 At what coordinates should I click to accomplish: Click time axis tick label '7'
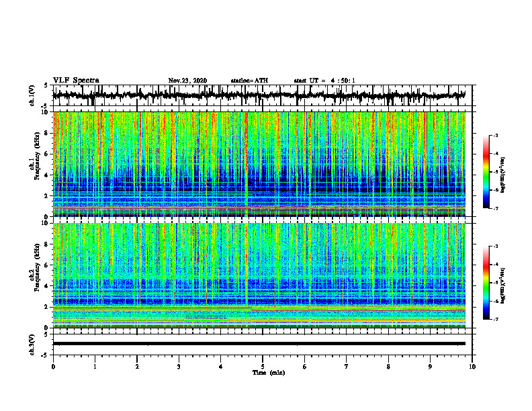click(x=347, y=367)
